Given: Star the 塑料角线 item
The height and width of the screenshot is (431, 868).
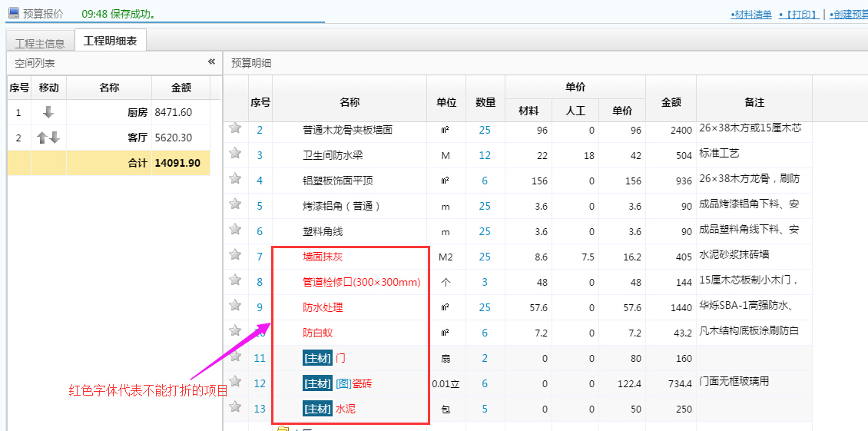Looking at the screenshot, I should point(235,230).
